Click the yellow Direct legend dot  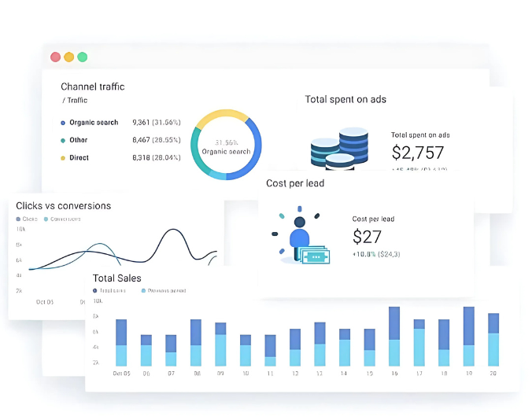[x=63, y=158]
